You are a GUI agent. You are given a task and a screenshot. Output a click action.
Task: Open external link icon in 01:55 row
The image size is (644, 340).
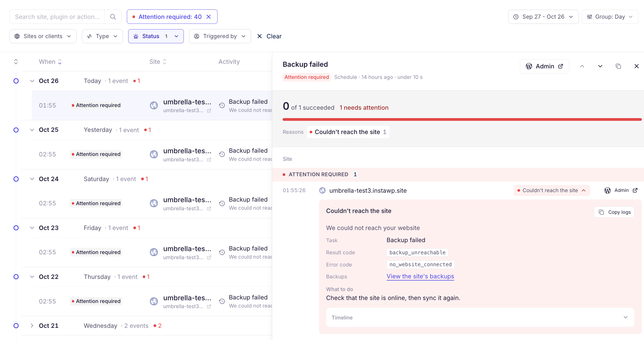click(x=209, y=111)
